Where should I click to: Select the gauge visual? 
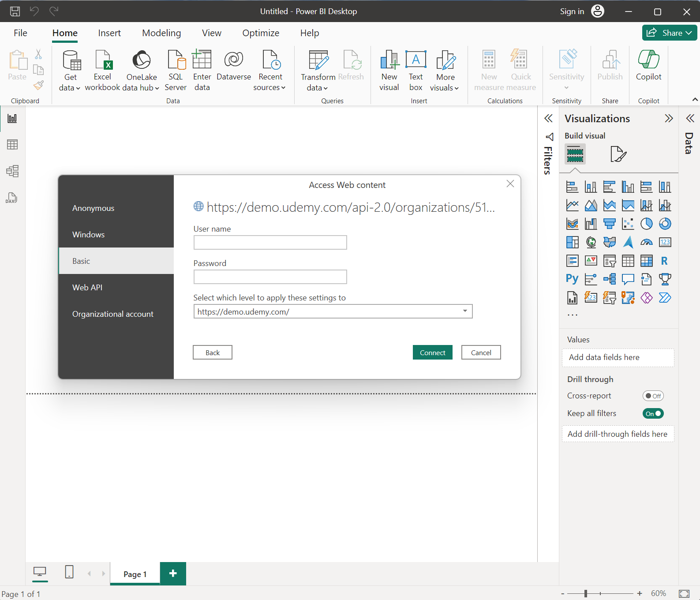[x=646, y=242]
